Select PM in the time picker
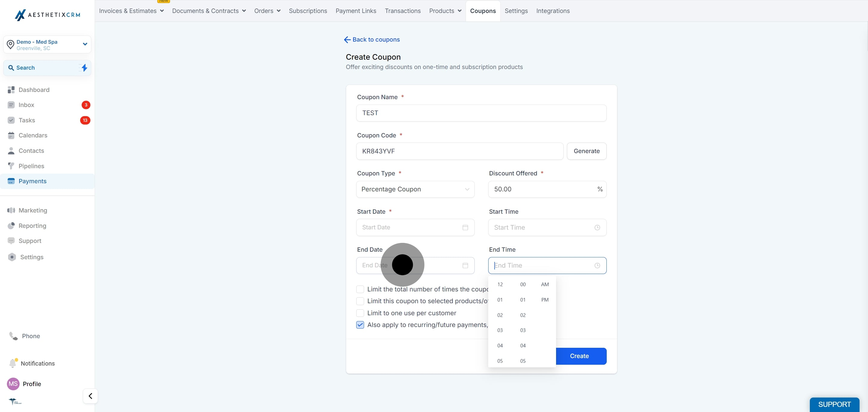Viewport: 868px width, 412px height. pos(545,300)
